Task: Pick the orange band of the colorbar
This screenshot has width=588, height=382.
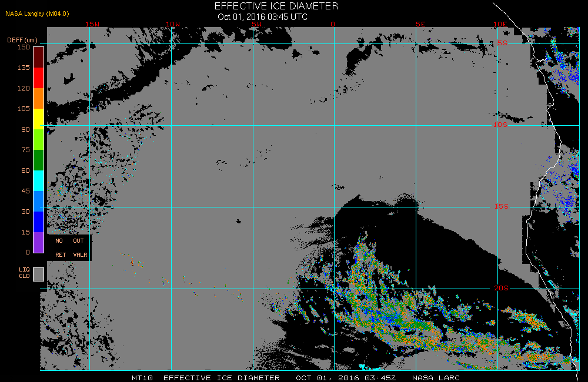Action: 39,99
